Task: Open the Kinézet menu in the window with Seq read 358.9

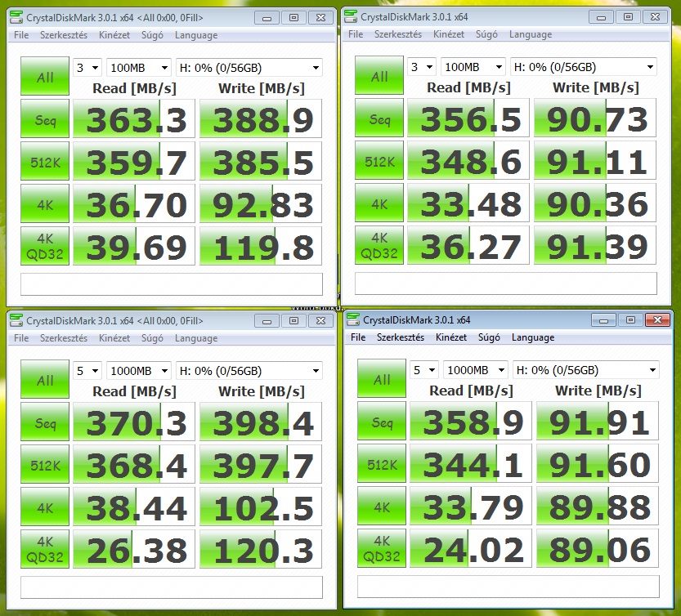Action: click(450, 337)
